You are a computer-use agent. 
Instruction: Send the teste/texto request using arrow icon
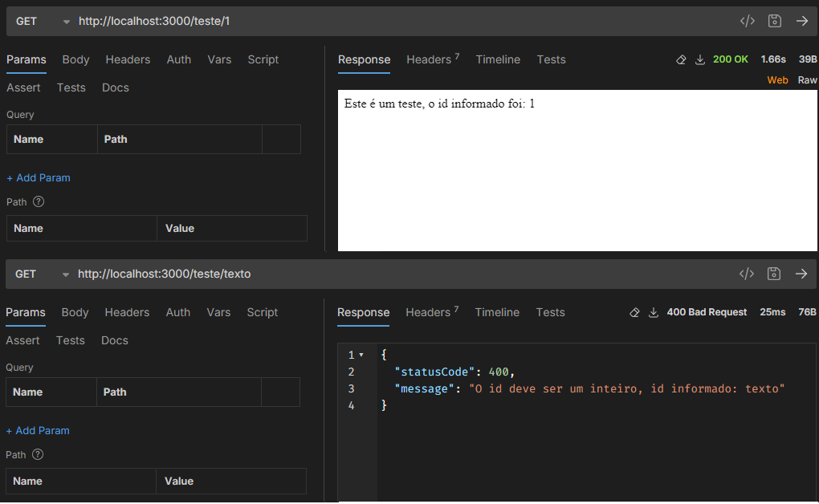coord(801,274)
